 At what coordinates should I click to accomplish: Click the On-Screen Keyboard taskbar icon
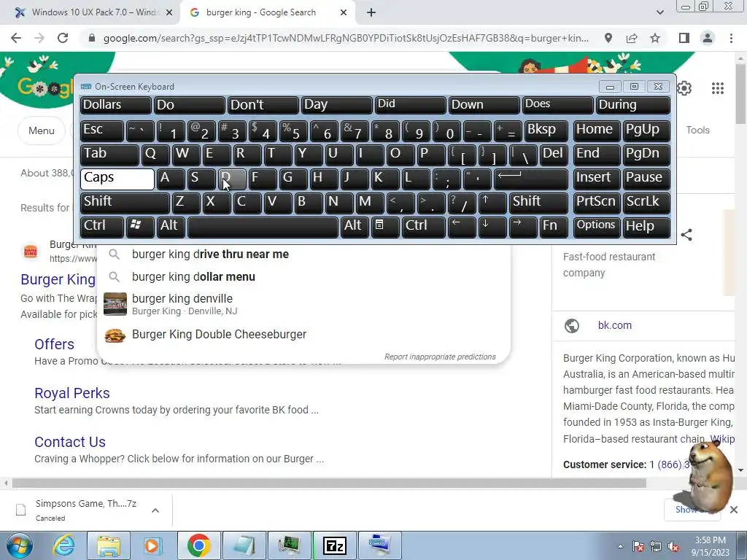coord(379,545)
